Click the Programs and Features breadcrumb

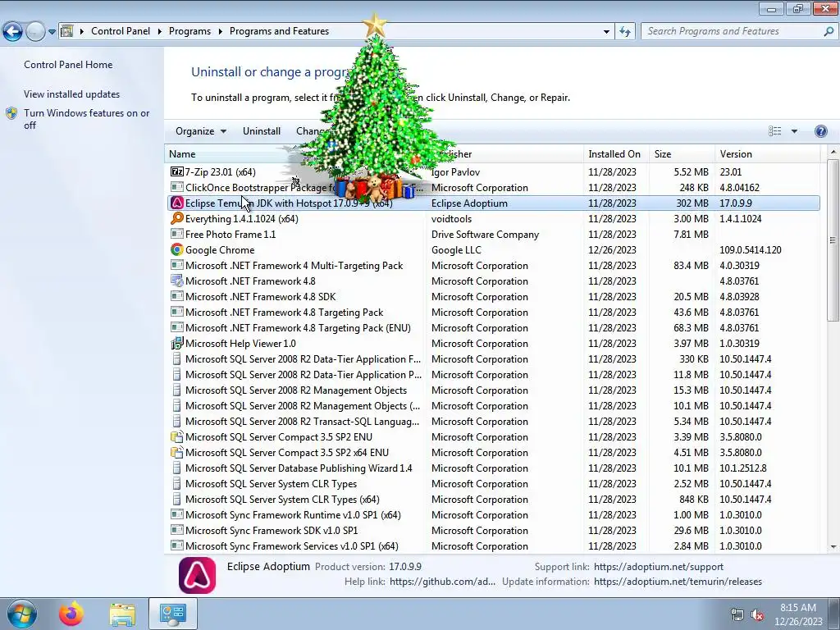pyautogui.click(x=279, y=31)
